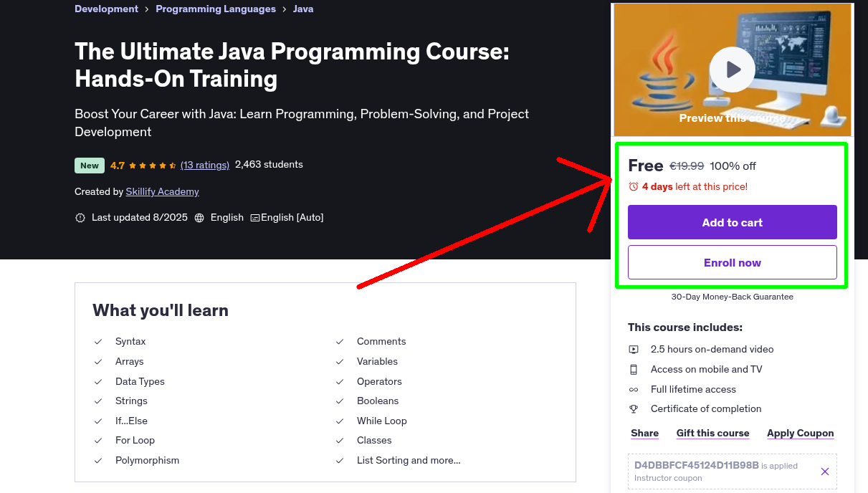Viewport: 868px width, 493px height.
Task: Click the star rating icons
Action: tap(153, 166)
